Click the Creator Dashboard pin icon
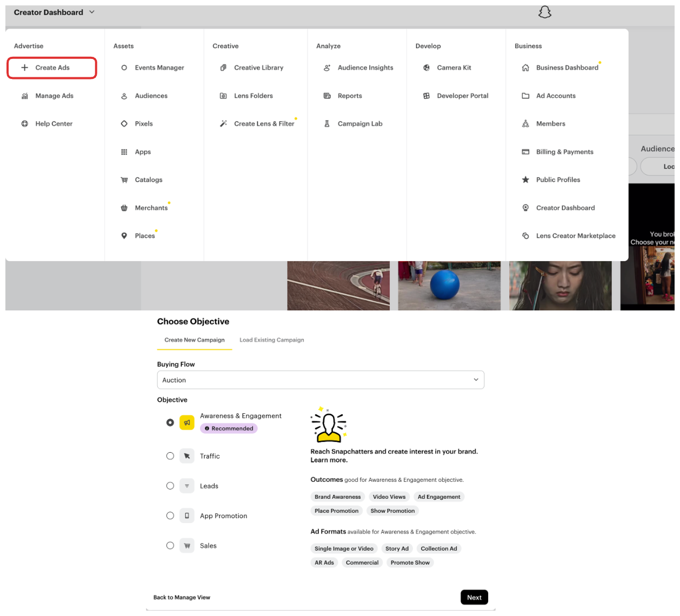Viewport: 680px width, 616px height. [525, 208]
